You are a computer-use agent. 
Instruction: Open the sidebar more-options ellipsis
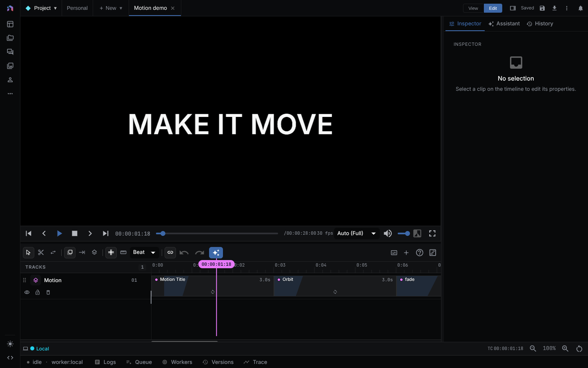pos(10,94)
